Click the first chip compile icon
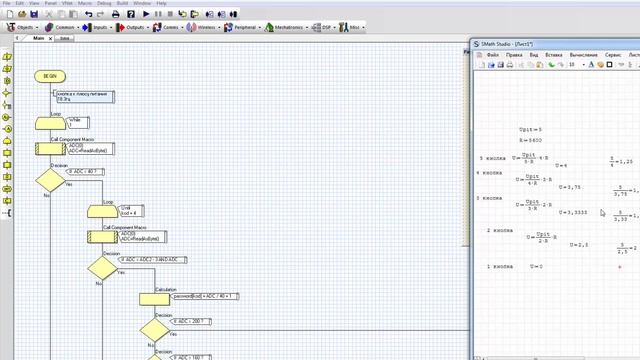Image resolution: width=640 pixels, height=360 pixels. [209, 14]
